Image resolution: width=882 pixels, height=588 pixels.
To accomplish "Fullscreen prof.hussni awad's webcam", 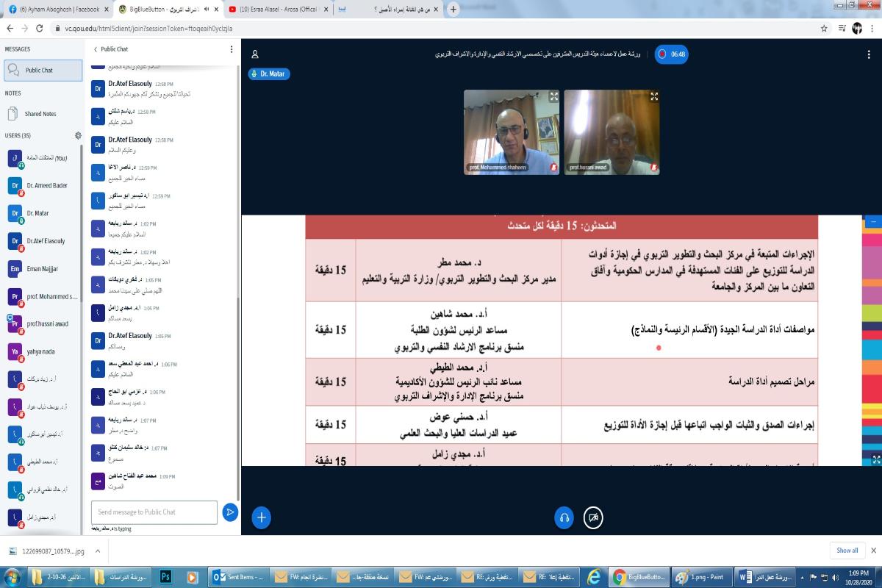I will click(654, 96).
